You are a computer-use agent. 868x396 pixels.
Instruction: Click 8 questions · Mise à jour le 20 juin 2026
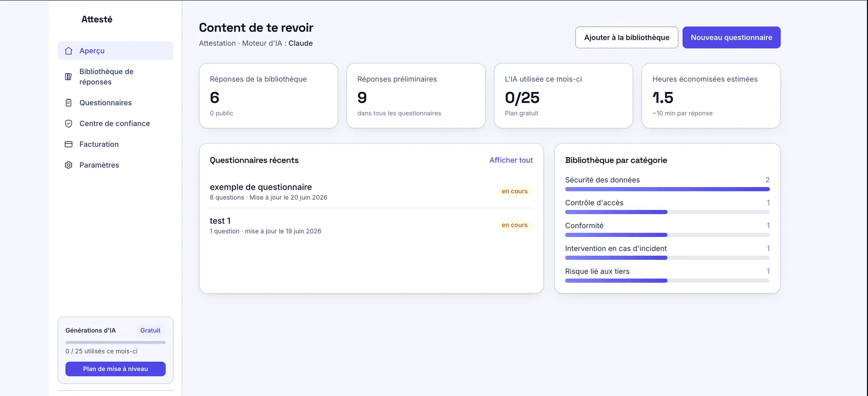pos(268,198)
